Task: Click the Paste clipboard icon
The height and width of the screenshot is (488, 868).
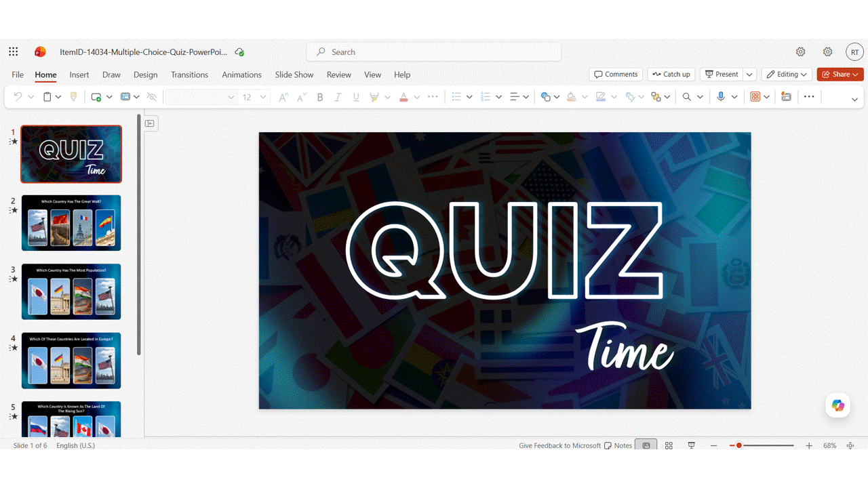Action: pyautogui.click(x=47, y=97)
